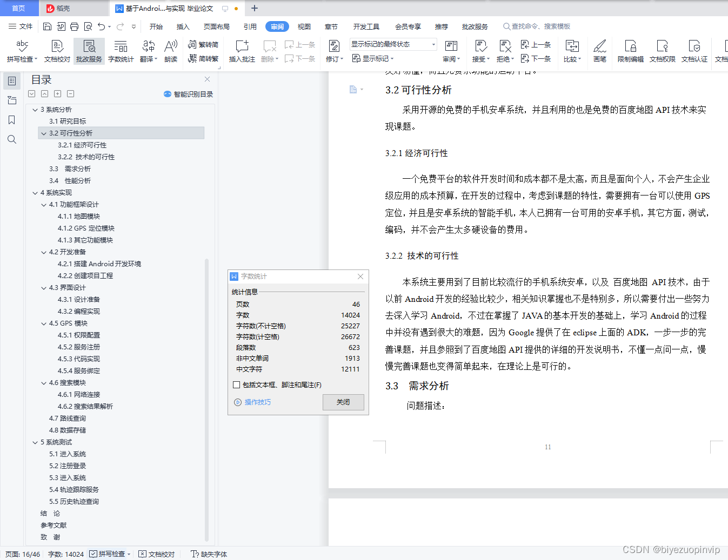Click 字数: 14024 in status bar
The image size is (728, 560).
click(66, 554)
